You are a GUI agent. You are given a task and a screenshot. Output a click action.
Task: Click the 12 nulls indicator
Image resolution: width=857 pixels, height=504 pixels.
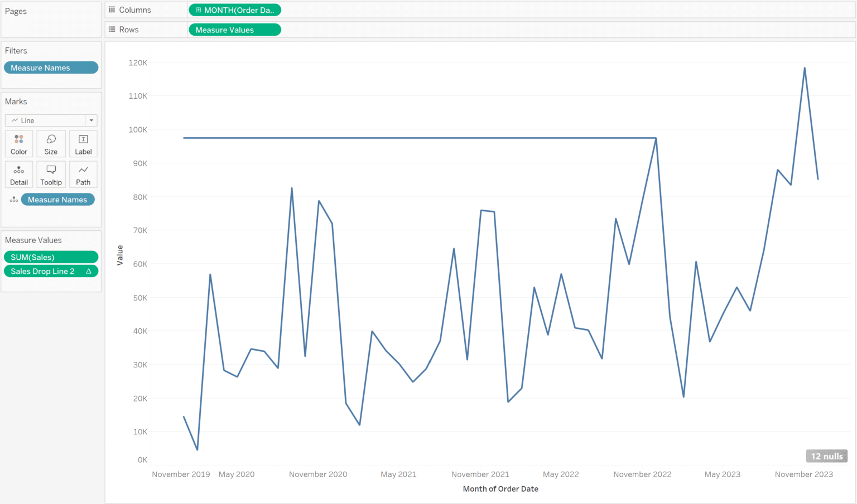click(x=827, y=455)
